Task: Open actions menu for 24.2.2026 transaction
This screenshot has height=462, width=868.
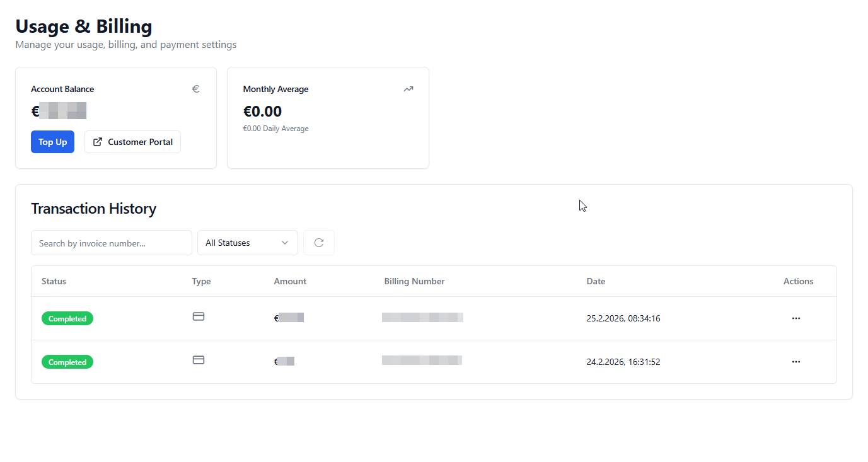Action: pos(796,362)
